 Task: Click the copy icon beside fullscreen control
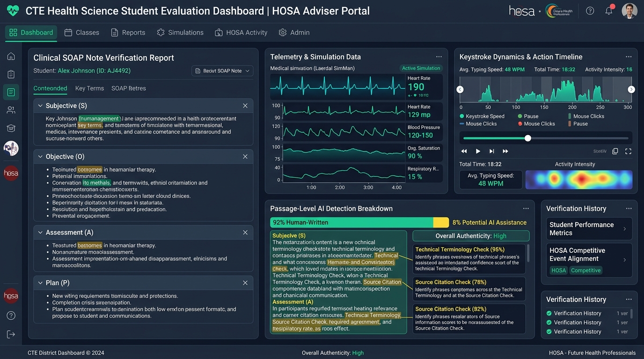(x=615, y=151)
